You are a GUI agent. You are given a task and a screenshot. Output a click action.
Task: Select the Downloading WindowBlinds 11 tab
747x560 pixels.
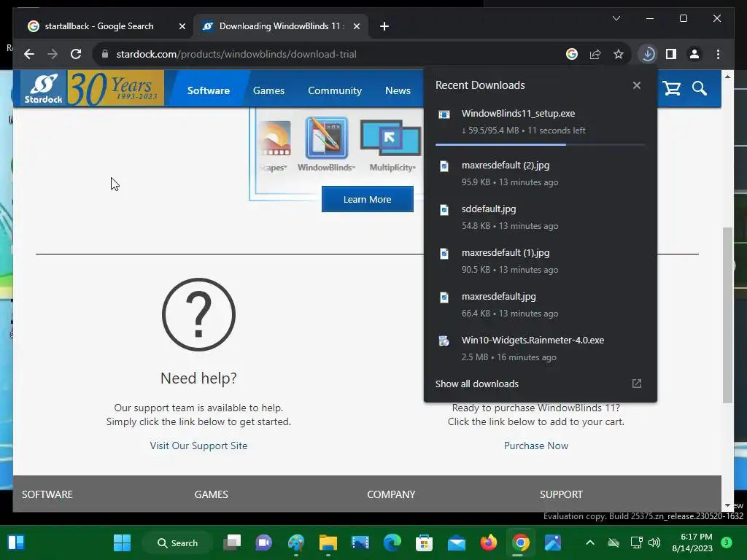[x=281, y=26]
